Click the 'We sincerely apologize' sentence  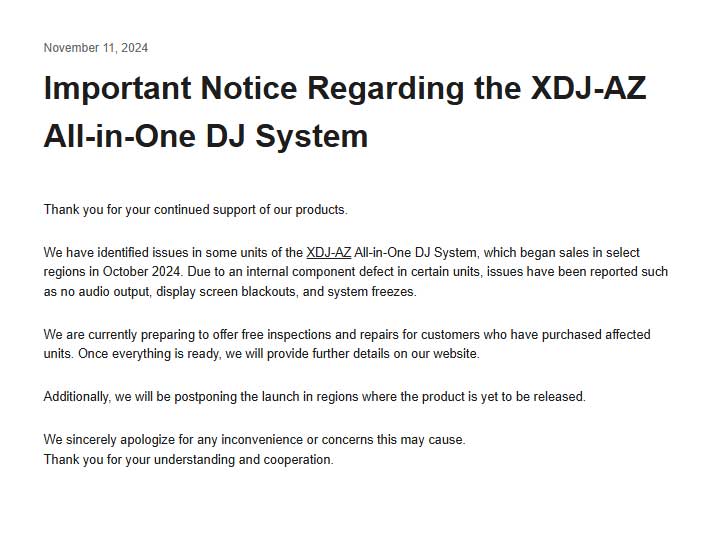[x=255, y=439]
